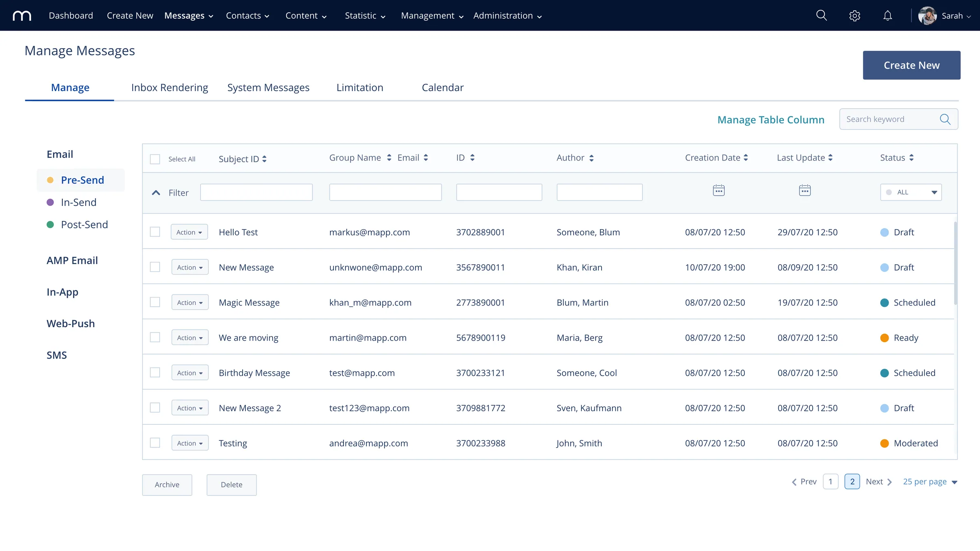Open the Status ALL filter dropdown
This screenshot has width=980, height=551.
tap(911, 192)
